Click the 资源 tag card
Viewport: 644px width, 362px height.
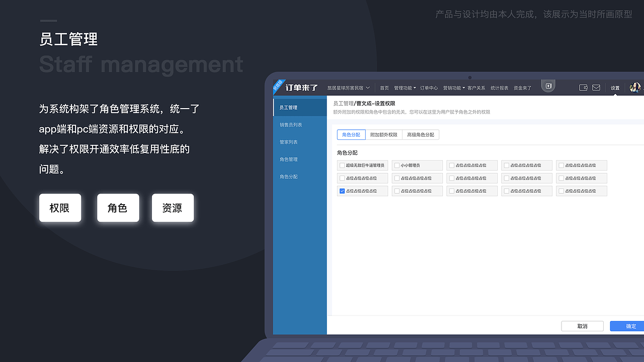(x=173, y=208)
